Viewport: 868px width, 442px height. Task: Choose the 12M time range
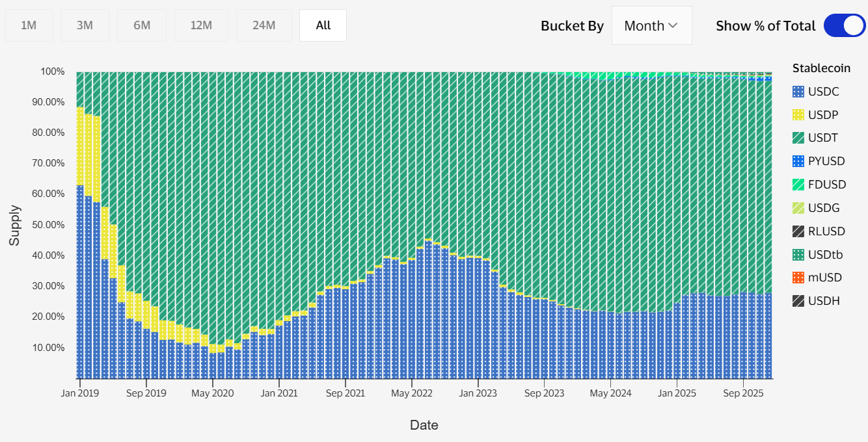click(x=201, y=25)
